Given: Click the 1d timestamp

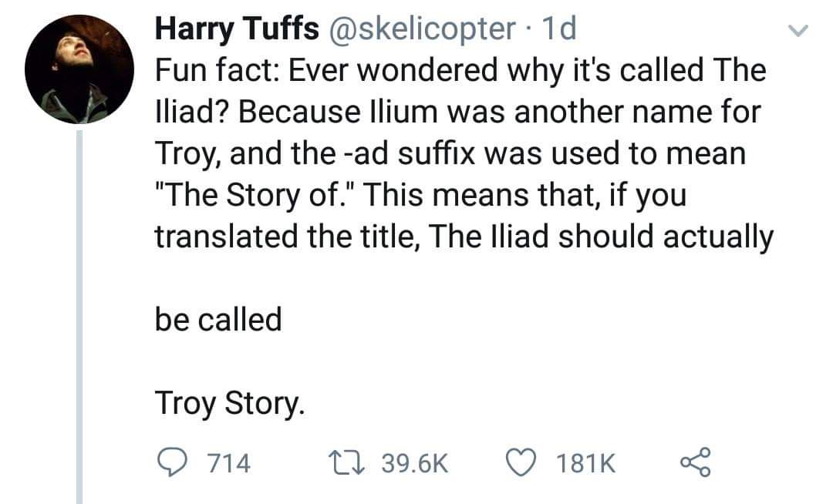Looking at the screenshot, I should [559, 29].
